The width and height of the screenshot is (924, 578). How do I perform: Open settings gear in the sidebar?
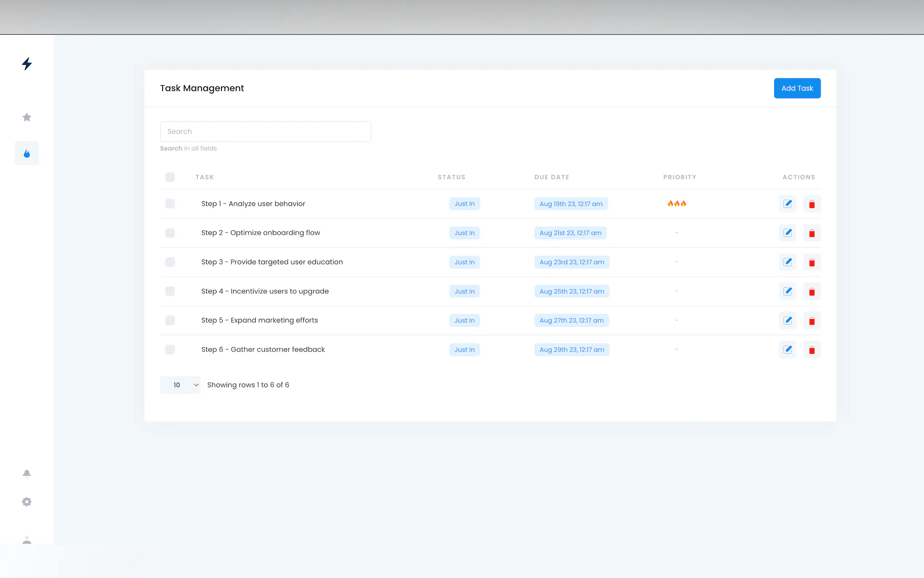27,502
